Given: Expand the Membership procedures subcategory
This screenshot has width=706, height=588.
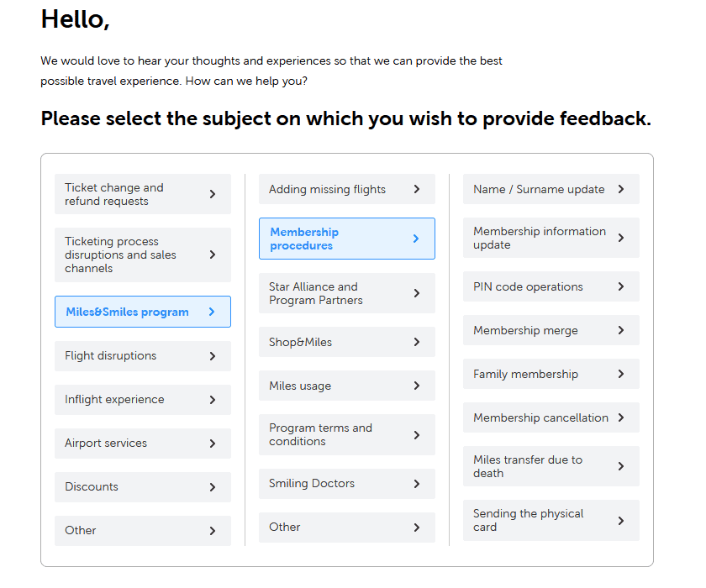Looking at the screenshot, I should pyautogui.click(x=346, y=239).
